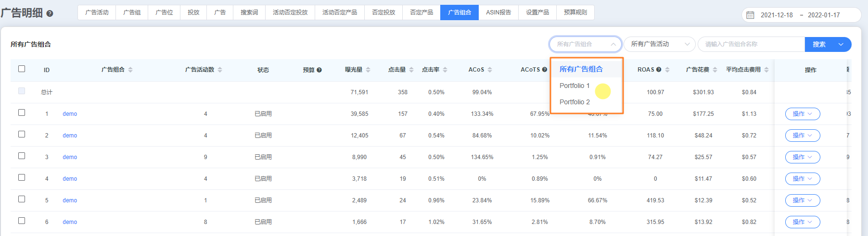The height and width of the screenshot is (236, 868).
Task: Switch to the ASIN报告 tab
Action: [x=498, y=12]
